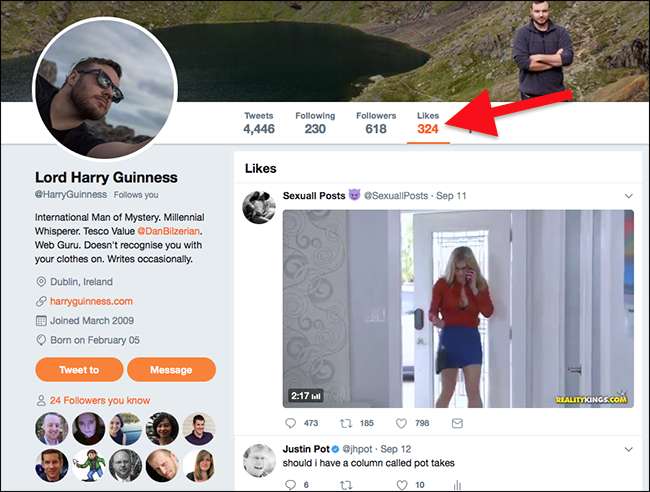Click reply icon on Justin Pot tweet

(290, 484)
